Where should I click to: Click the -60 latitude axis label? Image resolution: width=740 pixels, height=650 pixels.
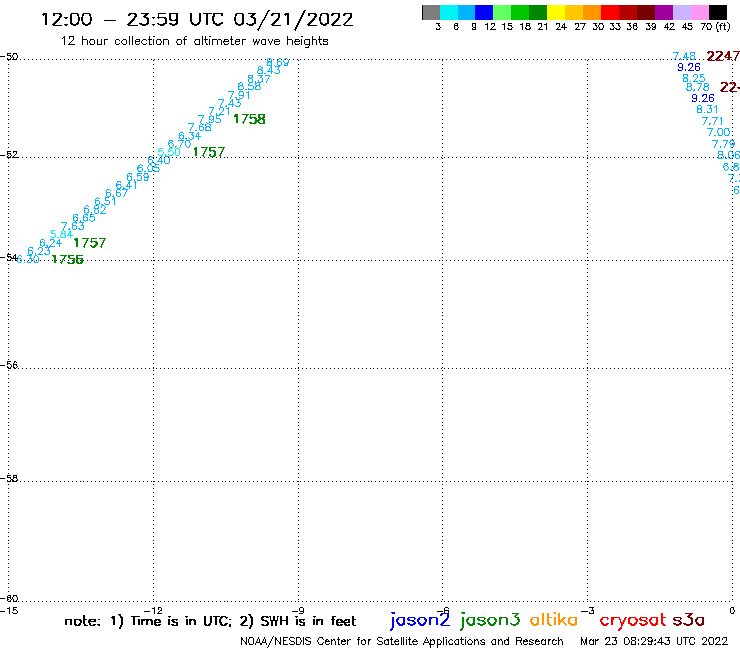point(9,599)
